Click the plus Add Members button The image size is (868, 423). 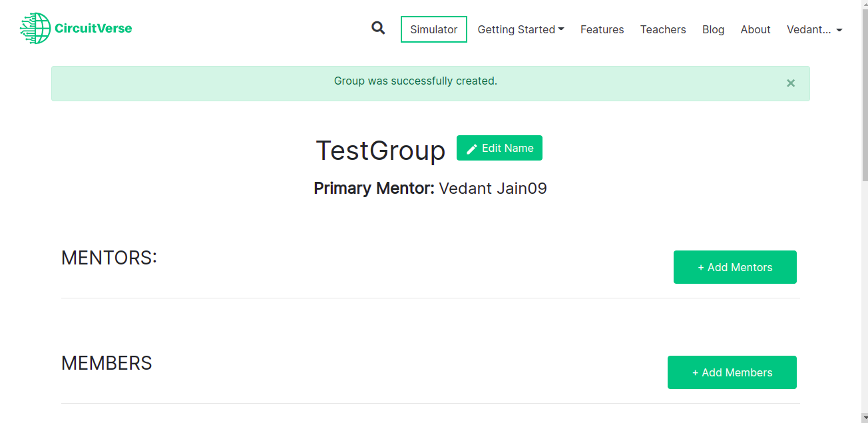tap(732, 372)
